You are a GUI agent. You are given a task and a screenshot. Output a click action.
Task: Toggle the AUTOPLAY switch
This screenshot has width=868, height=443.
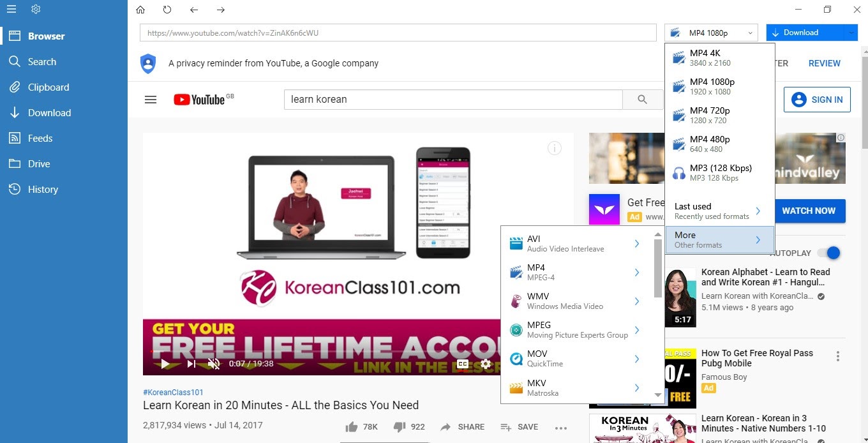click(829, 253)
